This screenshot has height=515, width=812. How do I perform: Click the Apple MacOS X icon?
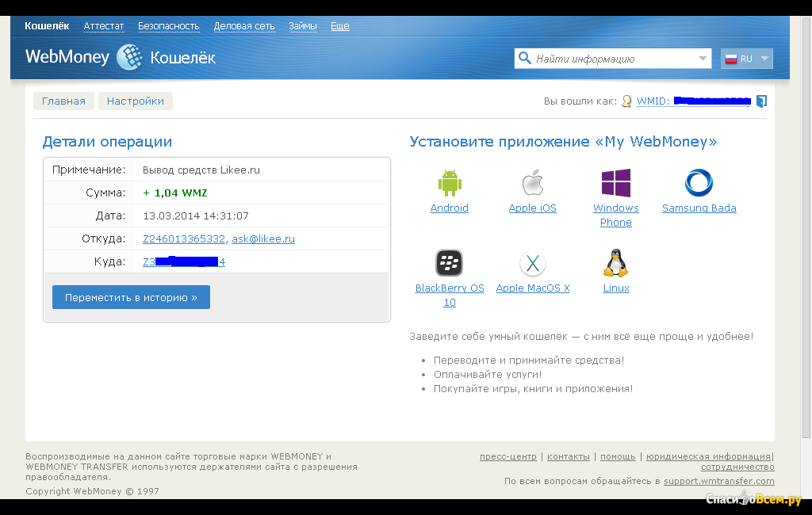click(533, 264)
